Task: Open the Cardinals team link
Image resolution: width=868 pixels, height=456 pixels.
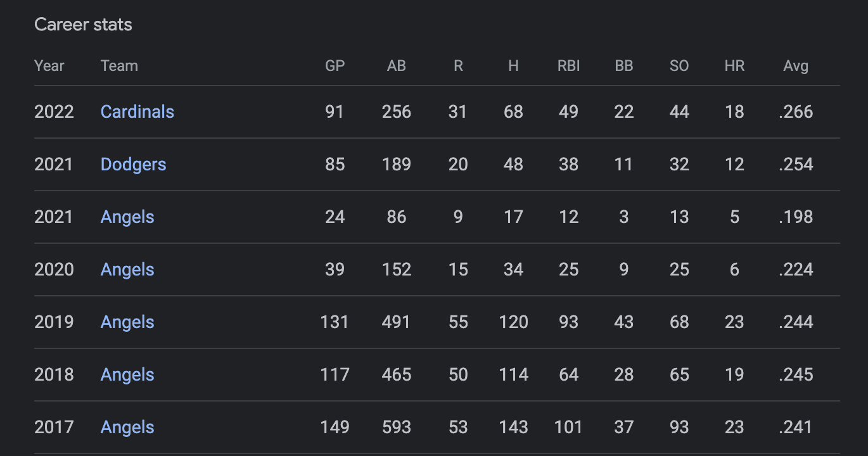Action: pos(137,112)
